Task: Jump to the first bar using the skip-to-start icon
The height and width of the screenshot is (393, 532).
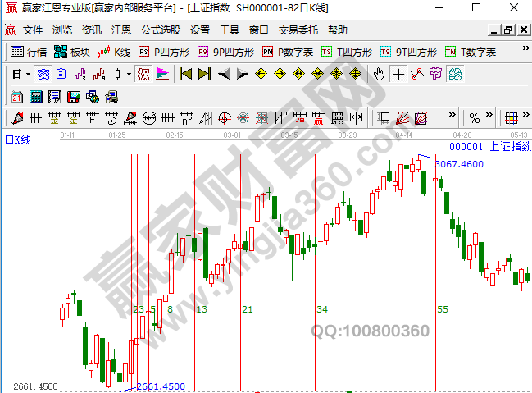Action: pyautogui.click(x=185, y=74)
